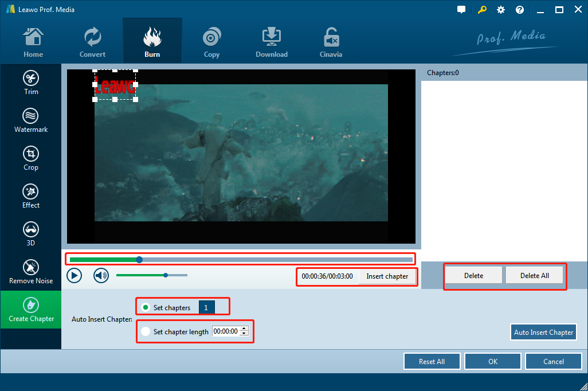Switch to the Convert module

[x=92, y=42]
